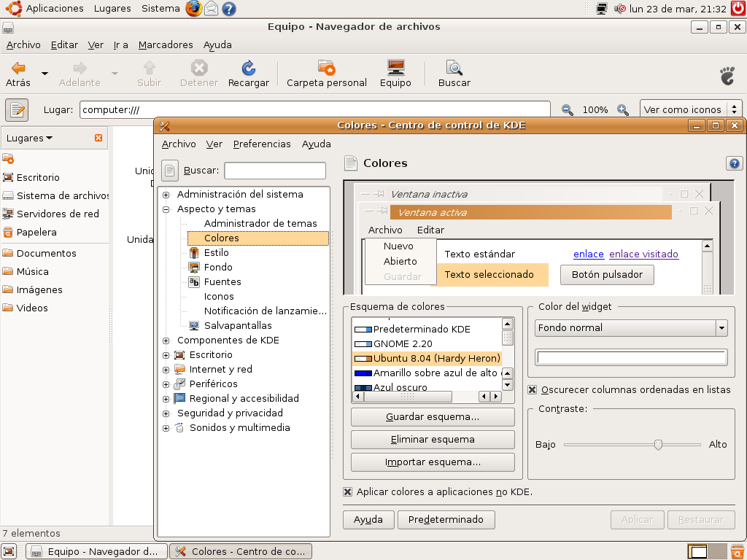Click the Ayuda button at bottom

point(368,519)
